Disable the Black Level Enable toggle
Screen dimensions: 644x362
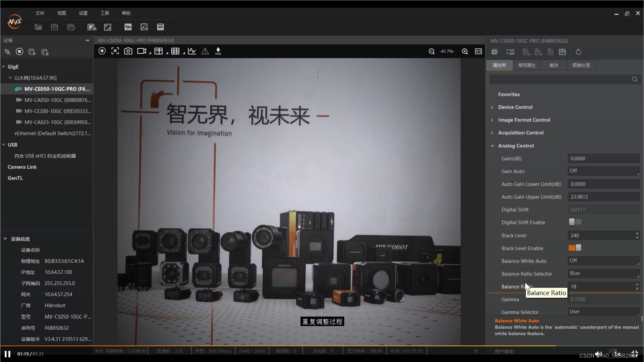coord(575,248)
